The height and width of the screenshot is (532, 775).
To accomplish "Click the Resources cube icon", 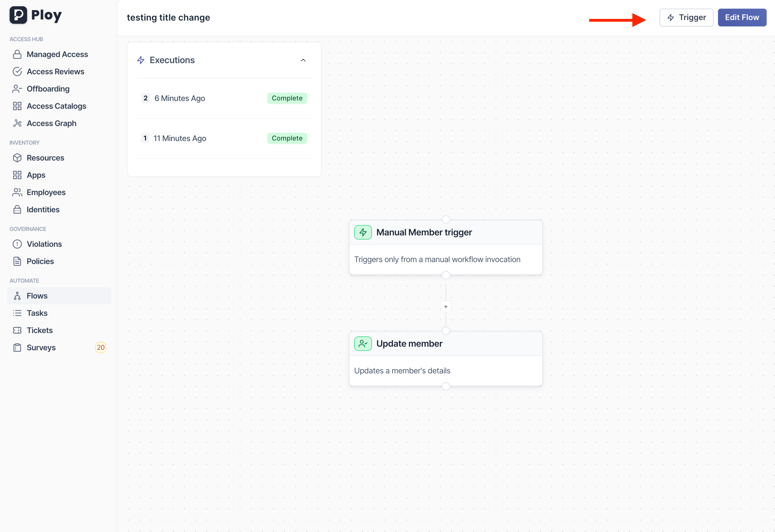I will coord(17,158).
